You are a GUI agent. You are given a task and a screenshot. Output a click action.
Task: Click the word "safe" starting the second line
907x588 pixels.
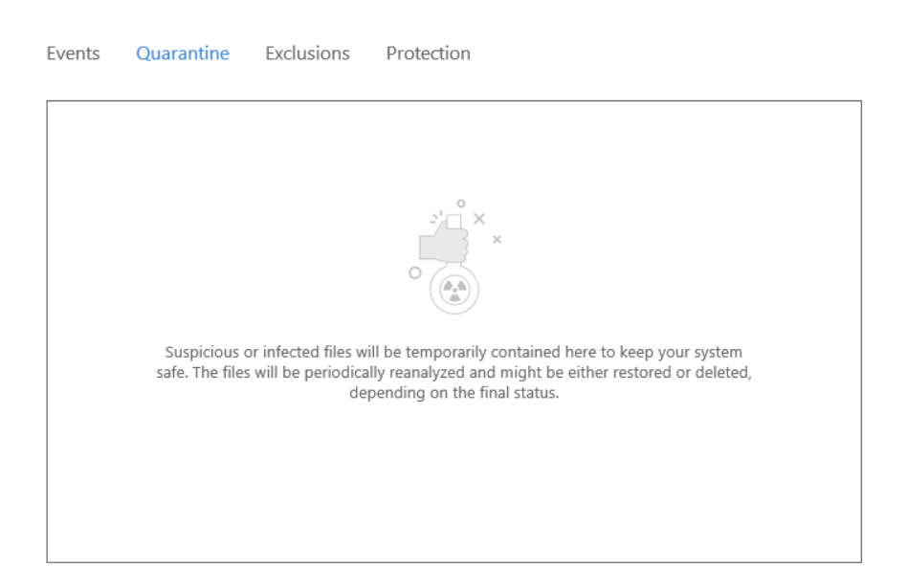[x=170, y=372]
